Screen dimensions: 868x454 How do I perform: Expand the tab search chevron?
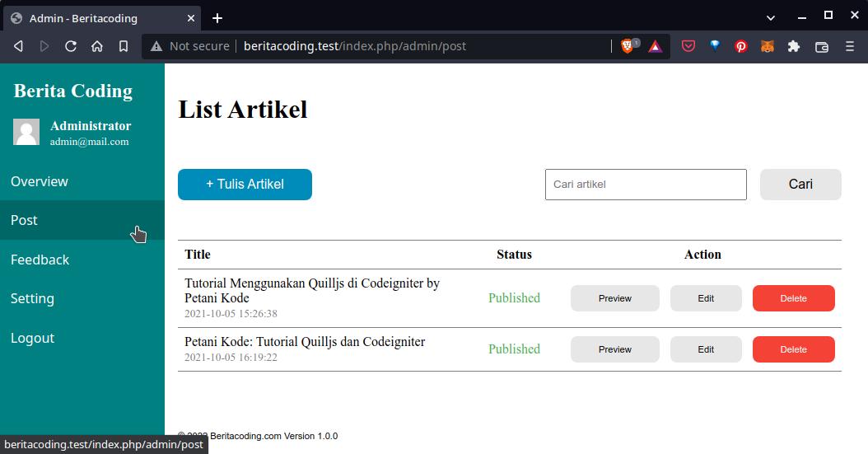[771, 17]
